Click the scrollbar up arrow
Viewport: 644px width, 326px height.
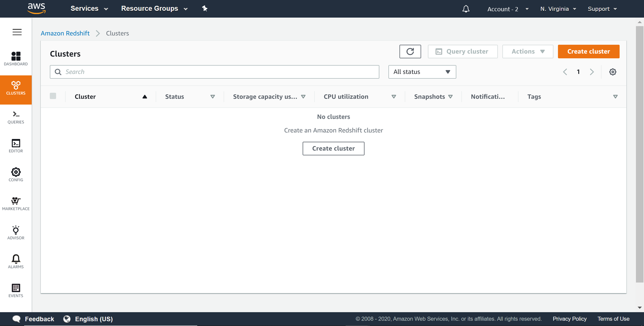639,22
